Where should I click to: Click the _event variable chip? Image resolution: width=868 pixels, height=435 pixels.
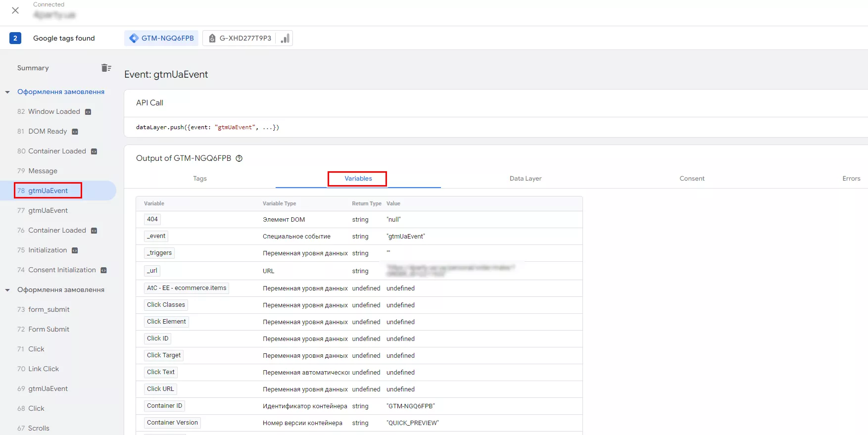point(156,236)
